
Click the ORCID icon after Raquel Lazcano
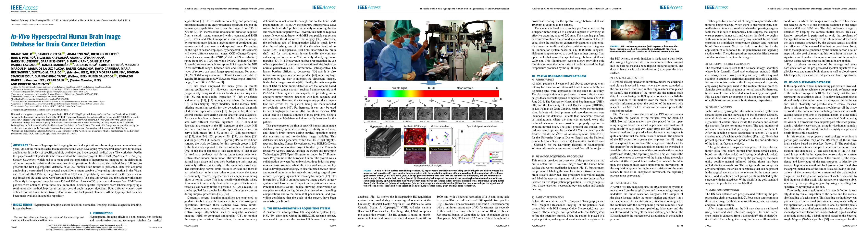click(38, 64)
